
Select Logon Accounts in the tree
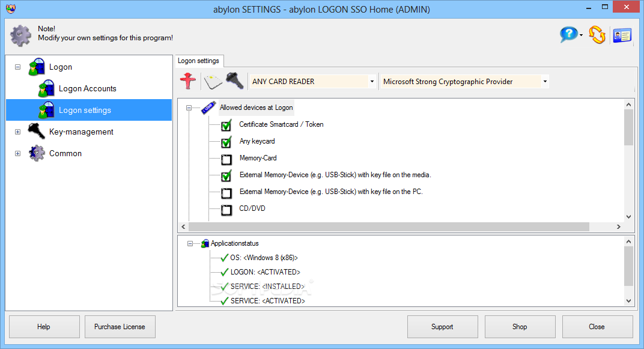88,88
